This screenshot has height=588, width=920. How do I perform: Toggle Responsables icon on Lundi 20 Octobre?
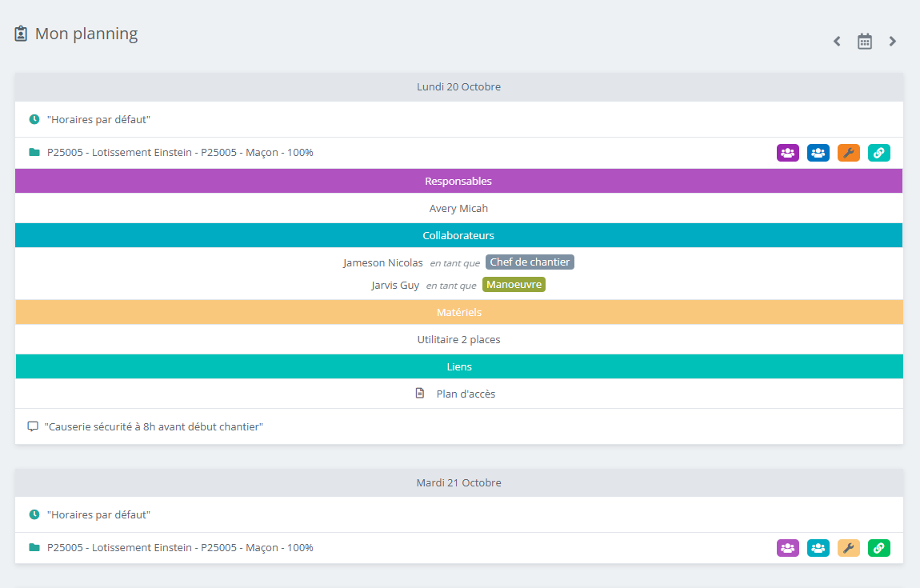(787, 153)
